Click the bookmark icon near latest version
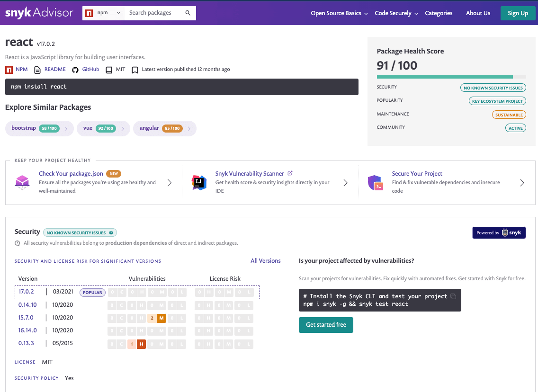Screen dimensions: 538x392 pyautogui.click(x=135, y=70)
